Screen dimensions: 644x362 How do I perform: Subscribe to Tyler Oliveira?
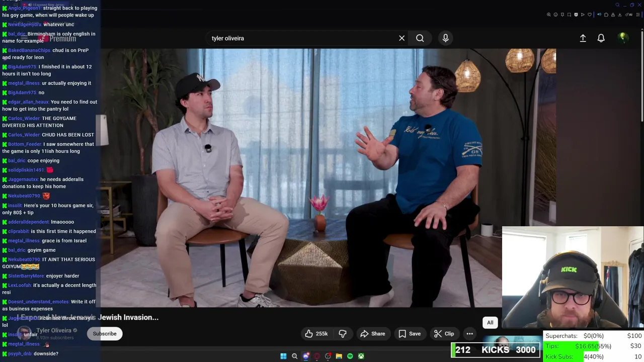coord(105,334)
